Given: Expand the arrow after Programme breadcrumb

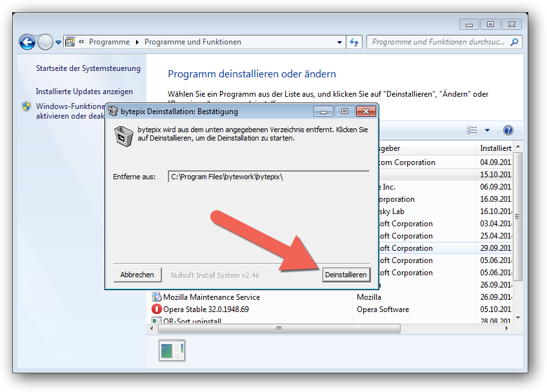Looking at the screenshot, I should pyautogui.click(x=137, y=42).
